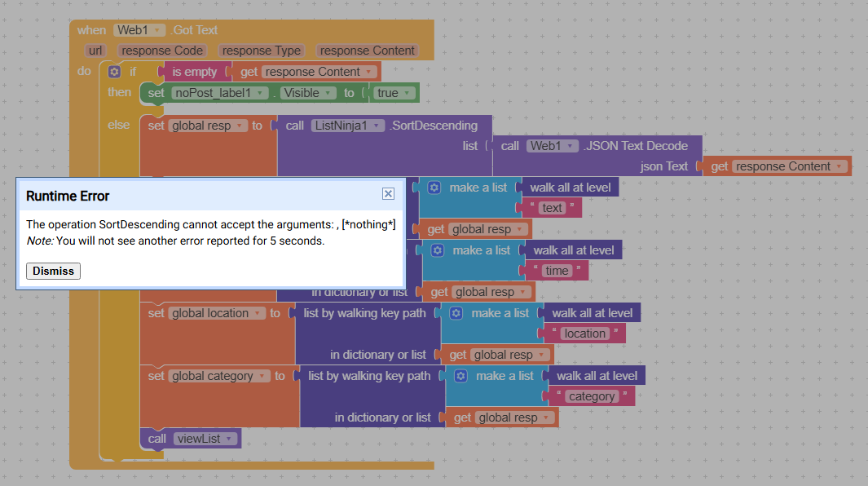The image size is (868, 486).
Task: Edit the "time" string block
Action: tap(557, 271)
